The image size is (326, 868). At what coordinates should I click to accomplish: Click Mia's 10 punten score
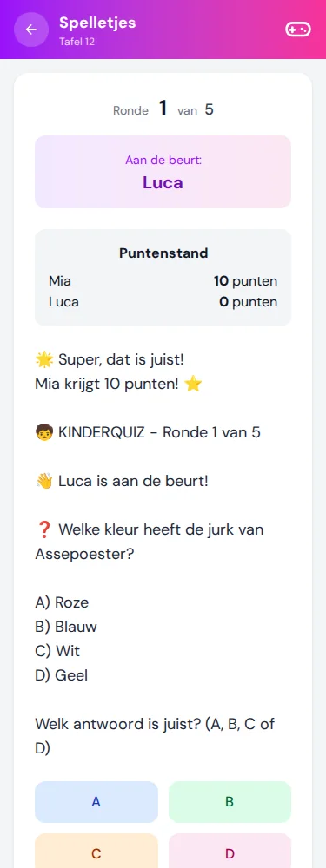[246, 281]
